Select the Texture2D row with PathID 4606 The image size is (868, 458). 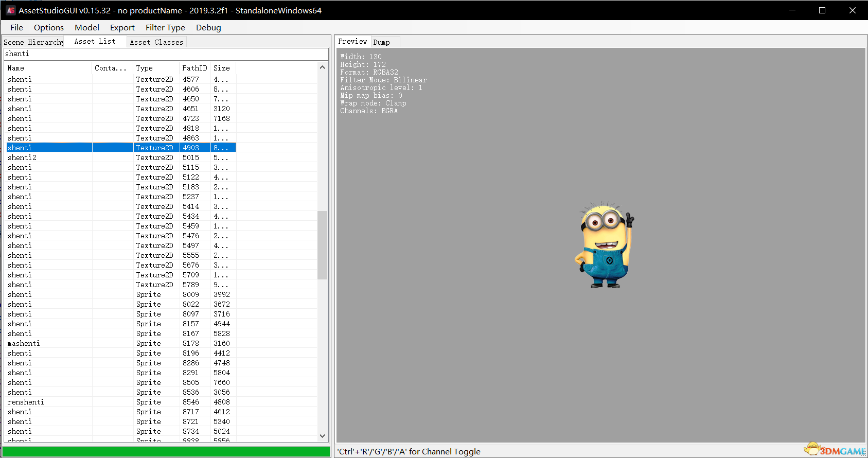tap(121, 89)
